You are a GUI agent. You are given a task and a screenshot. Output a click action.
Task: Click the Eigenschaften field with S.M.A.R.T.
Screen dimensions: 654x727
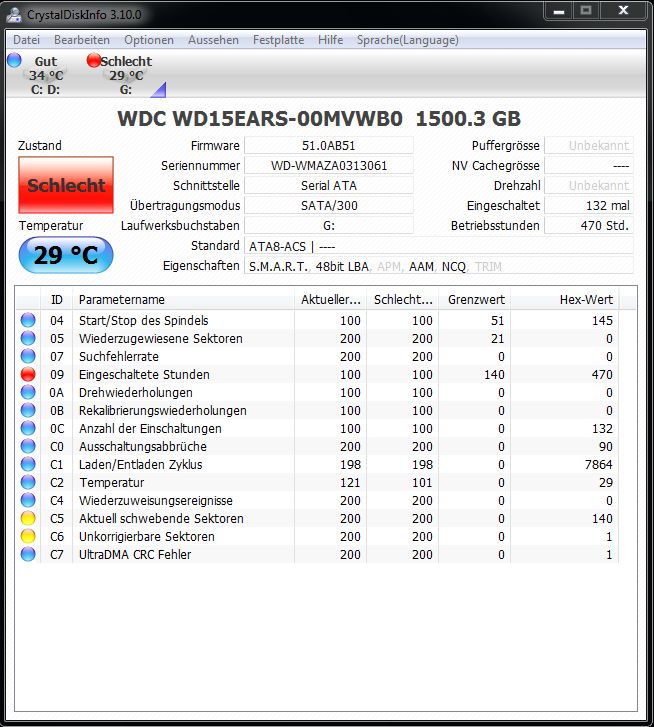(438, 266)
